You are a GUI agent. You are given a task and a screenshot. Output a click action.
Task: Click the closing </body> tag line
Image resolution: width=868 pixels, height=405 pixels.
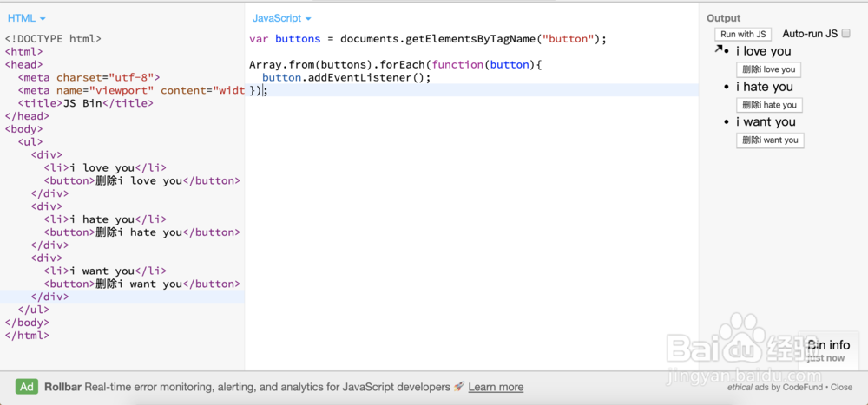tap(27, 322)
